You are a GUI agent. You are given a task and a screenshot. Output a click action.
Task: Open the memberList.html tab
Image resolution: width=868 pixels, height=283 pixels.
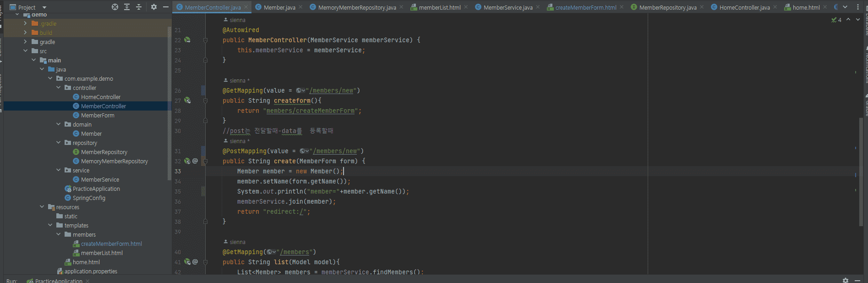[x=440, y=7]
